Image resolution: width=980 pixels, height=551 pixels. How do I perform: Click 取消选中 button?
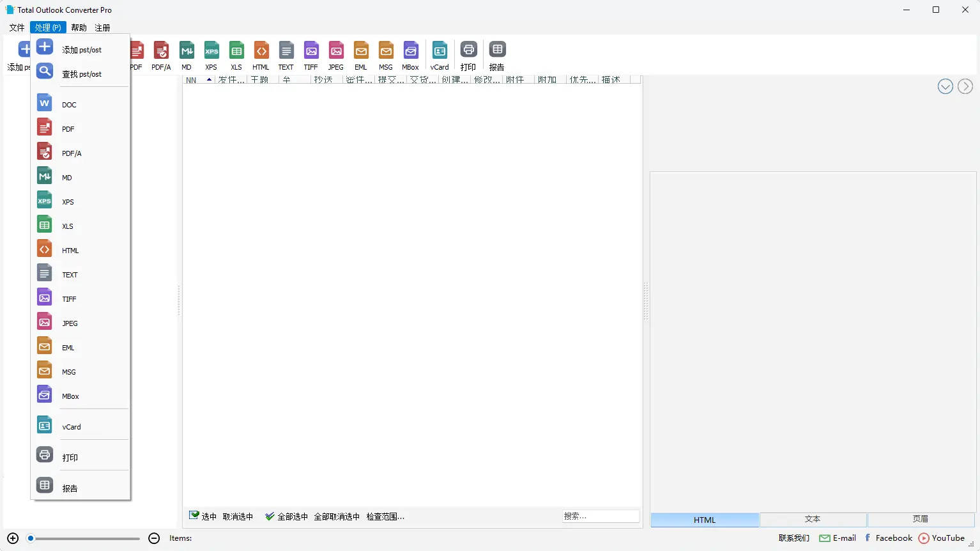point(238,516)
